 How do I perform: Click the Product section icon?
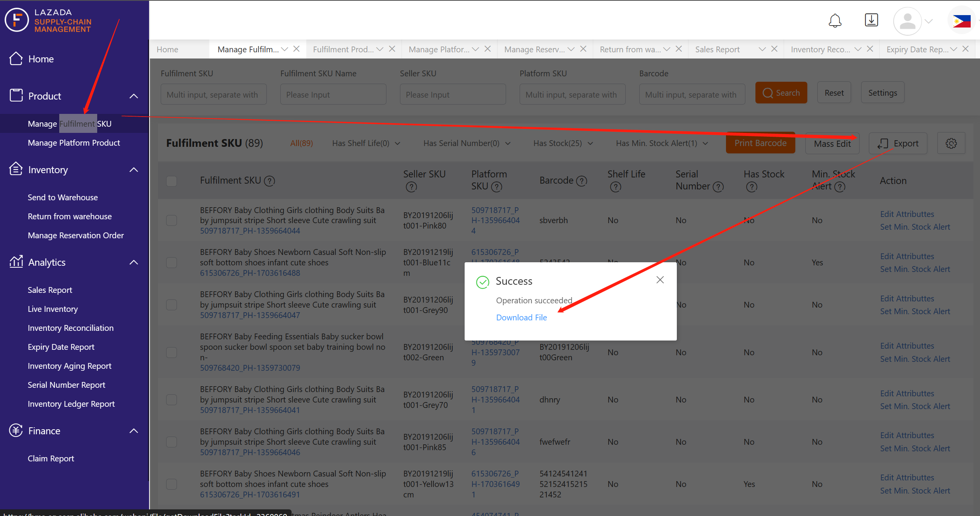(x=16, y=95)
